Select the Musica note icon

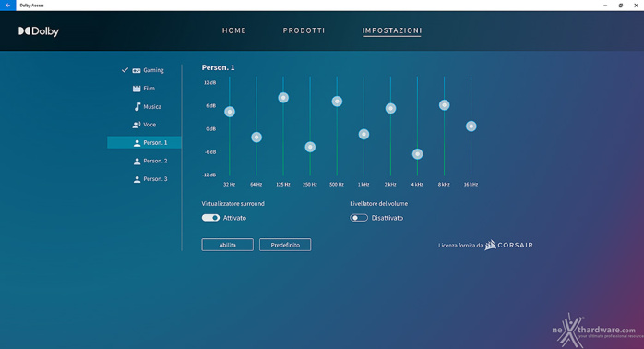point(137,107)
